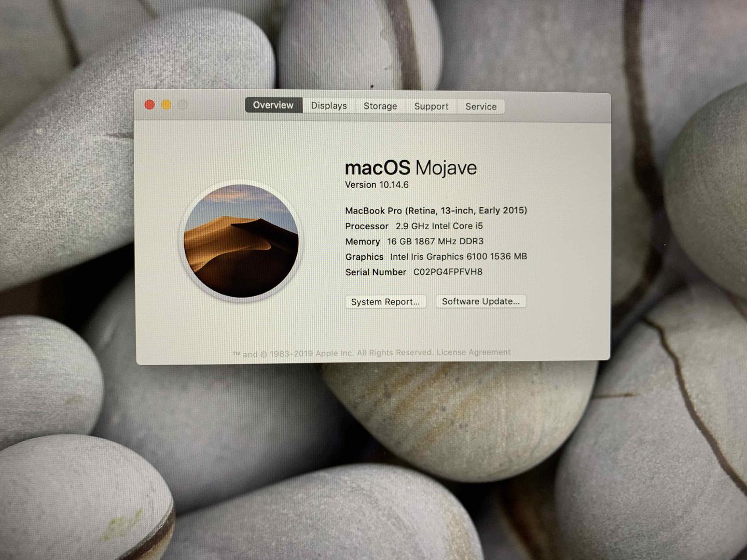Screen dimensions: 747x560
Task: Click the Graphics label
Action: [x=364, y=257]
